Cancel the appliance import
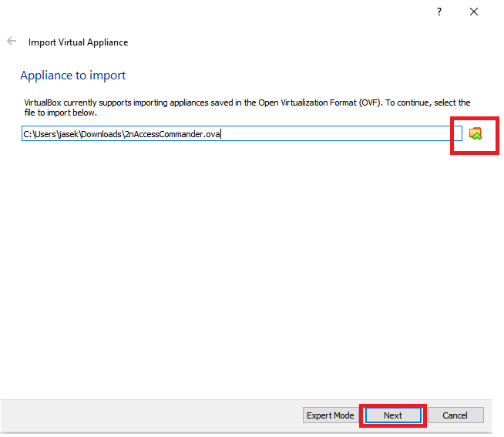The height and width of the screenshot is (437, 504). pyautogui.click(x=455, y=415)
